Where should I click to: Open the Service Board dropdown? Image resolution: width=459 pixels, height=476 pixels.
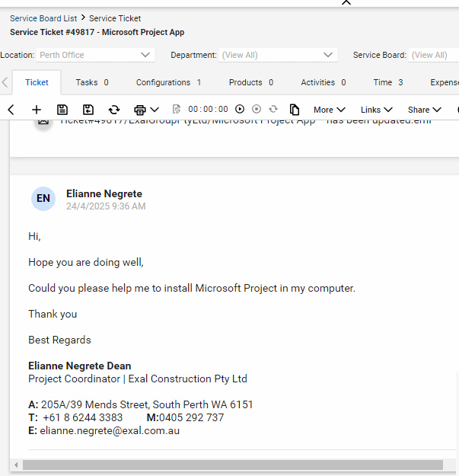point(434,55)
